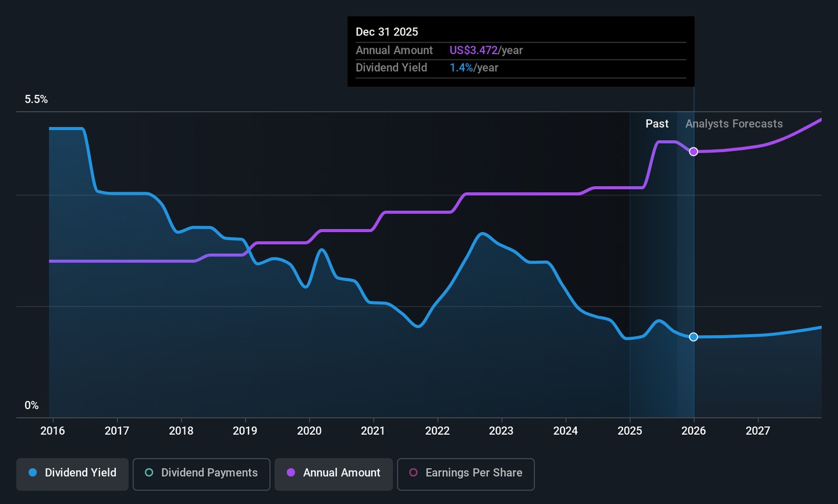The image size is (838, 504).
Task: Click the Analysts Forecasts label
Action: point(733,124)
